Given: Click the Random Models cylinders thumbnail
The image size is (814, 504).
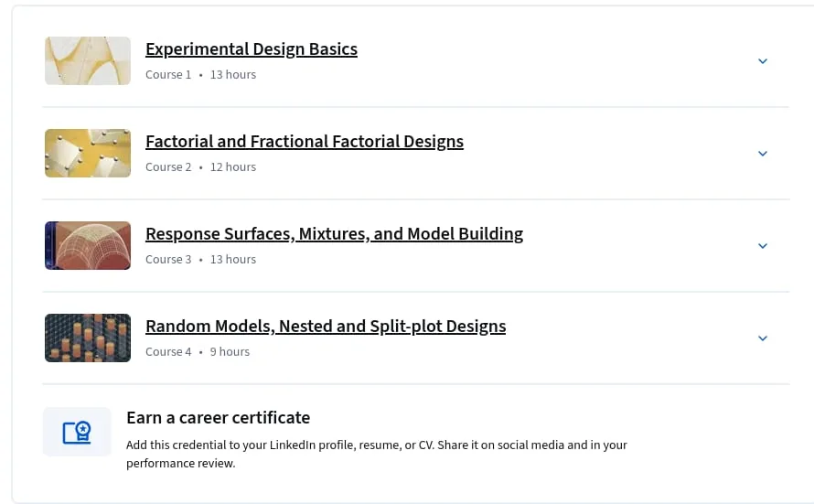Looking at the screenshot, I should coord(88,338).
